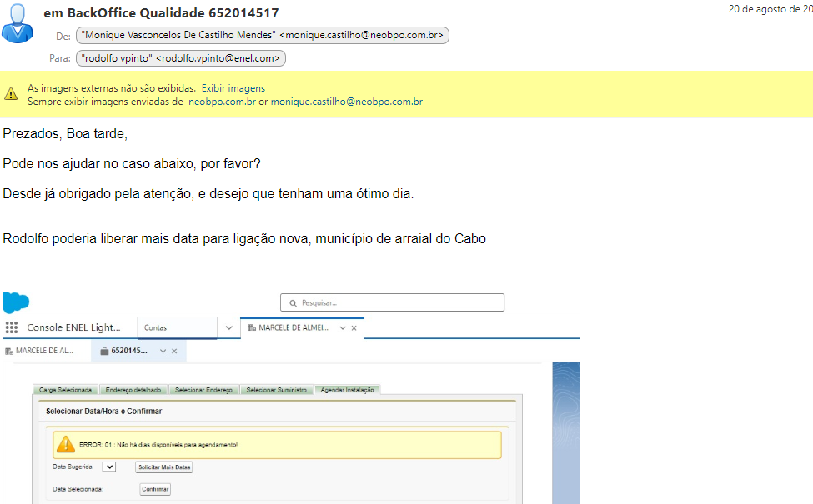
Task: Switch to the MARCELE DE AL subtab
Action: [x=44, y=351]
